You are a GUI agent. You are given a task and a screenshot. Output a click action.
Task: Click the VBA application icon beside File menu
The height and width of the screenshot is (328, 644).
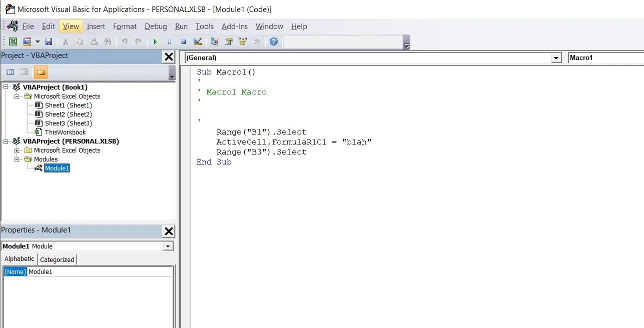(x=13, y=26)
